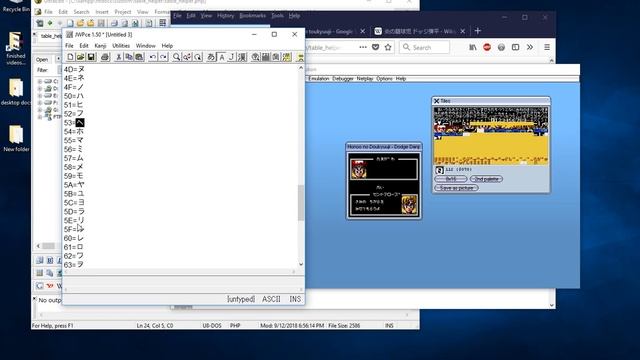Click the red adblock extension icon

487,47
